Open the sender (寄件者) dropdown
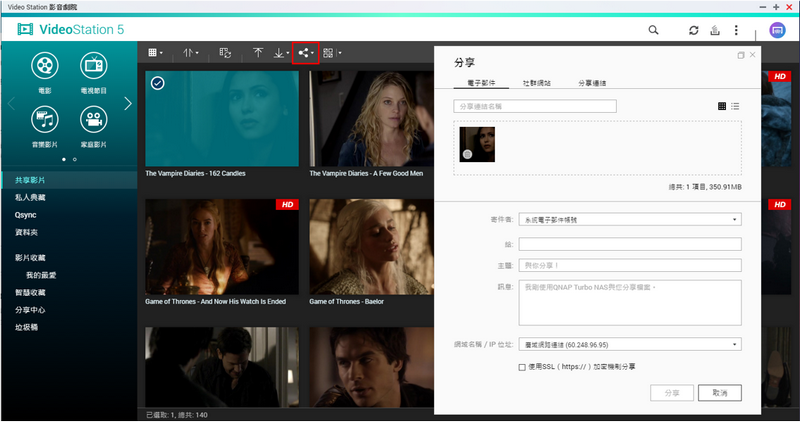800x422 pixels. point(630,219)
